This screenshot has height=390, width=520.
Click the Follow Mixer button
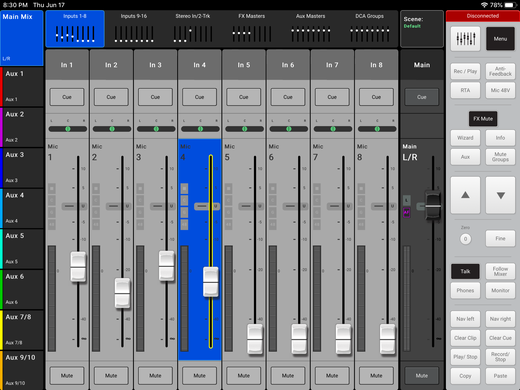coord(500,271)
